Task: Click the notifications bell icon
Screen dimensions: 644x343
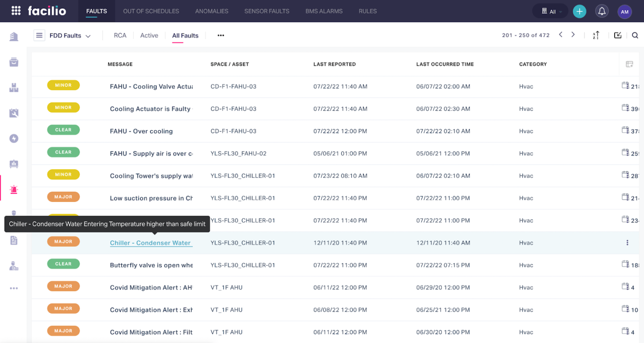Action: coord(602,11)
